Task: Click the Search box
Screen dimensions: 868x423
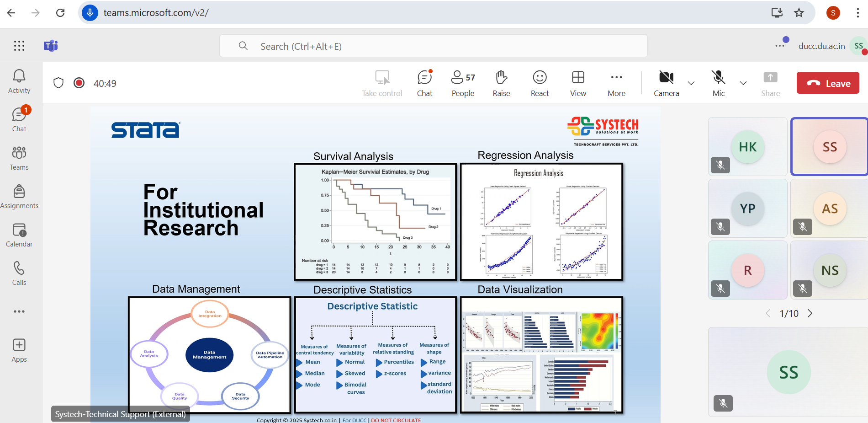Action: 433,46
